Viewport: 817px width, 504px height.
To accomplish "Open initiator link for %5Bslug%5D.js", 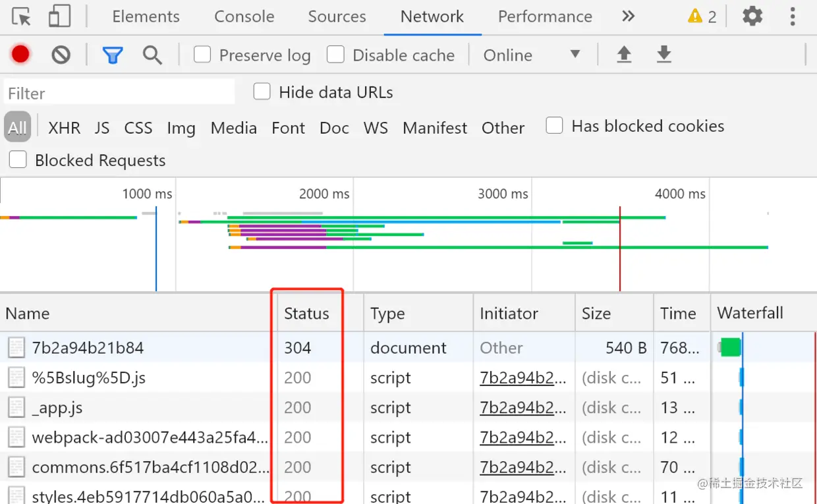I will [x=523, y=378].
